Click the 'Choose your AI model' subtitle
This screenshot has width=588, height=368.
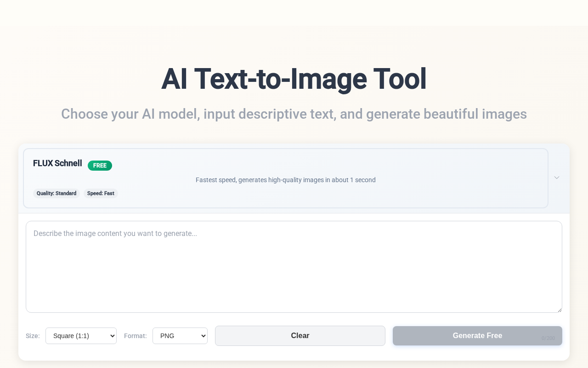tap(294, 114)
